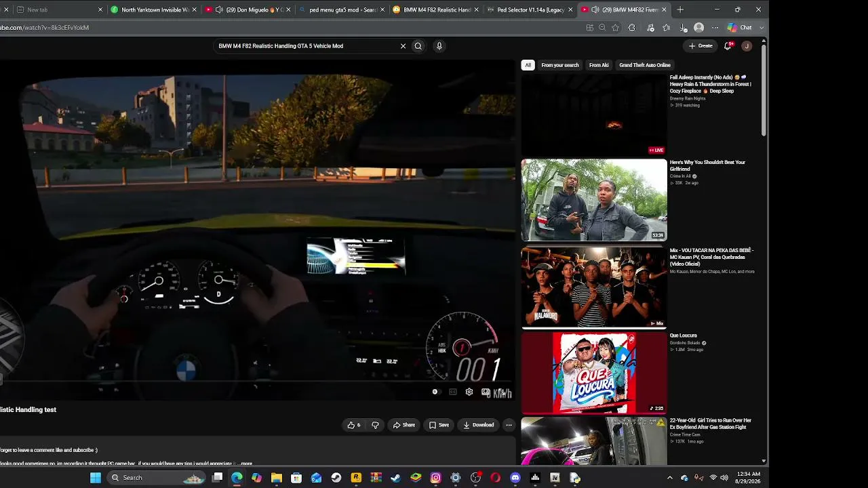Open the live 'Fall Asleep Instantly' video thumbnail
Screen dimensions: 868x488
point(594,115)
